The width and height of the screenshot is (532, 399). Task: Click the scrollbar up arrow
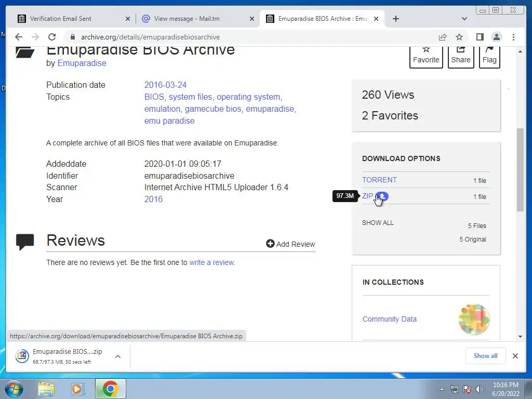coord(520,51)
